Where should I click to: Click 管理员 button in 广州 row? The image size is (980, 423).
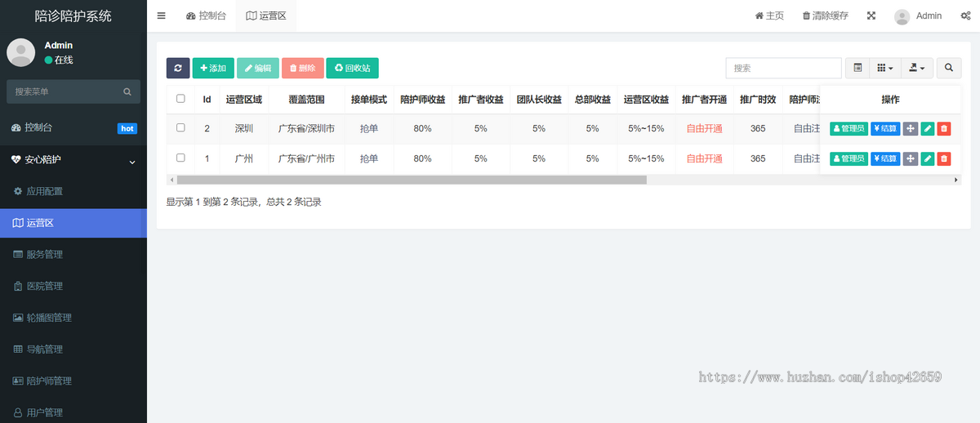point(849,158)
